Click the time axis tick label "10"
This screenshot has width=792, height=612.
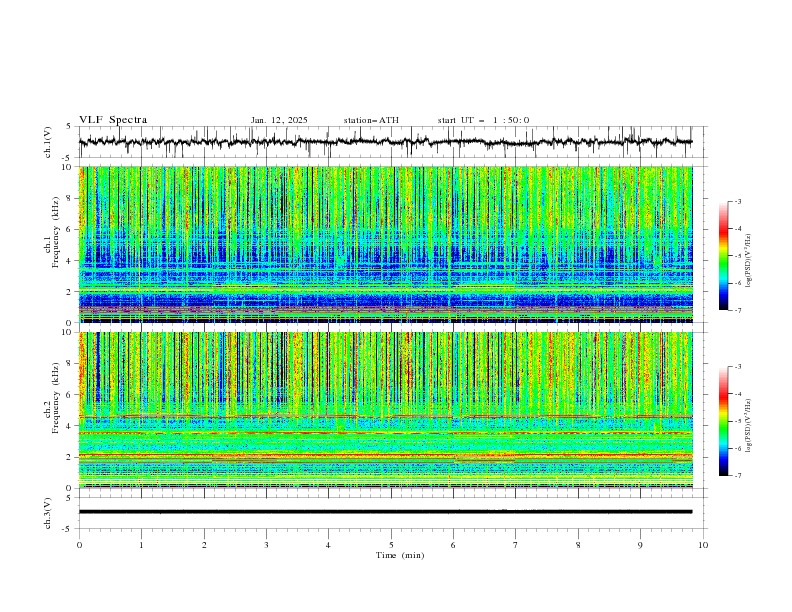point(703,545)
